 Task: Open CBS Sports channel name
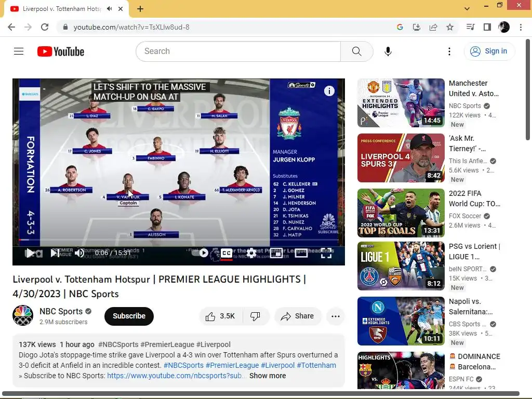[x=467, y=324]
